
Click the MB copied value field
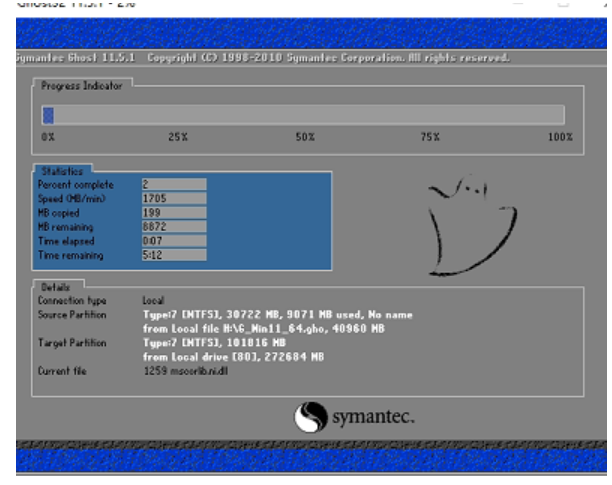[174, 212]
